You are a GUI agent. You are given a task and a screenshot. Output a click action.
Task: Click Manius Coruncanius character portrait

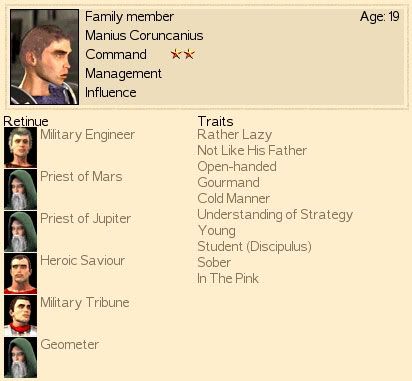click(x=44, y=57)
